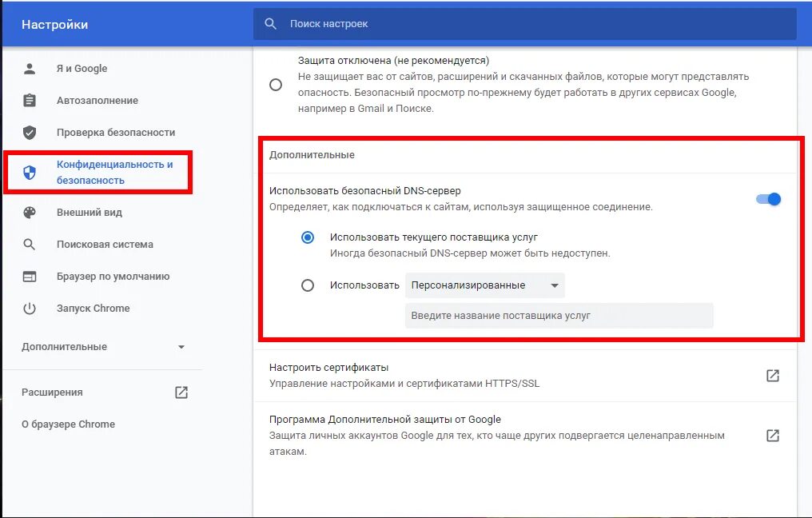
Task: Open external link icon for Настроить сертификаты
Action: (773, 376)
